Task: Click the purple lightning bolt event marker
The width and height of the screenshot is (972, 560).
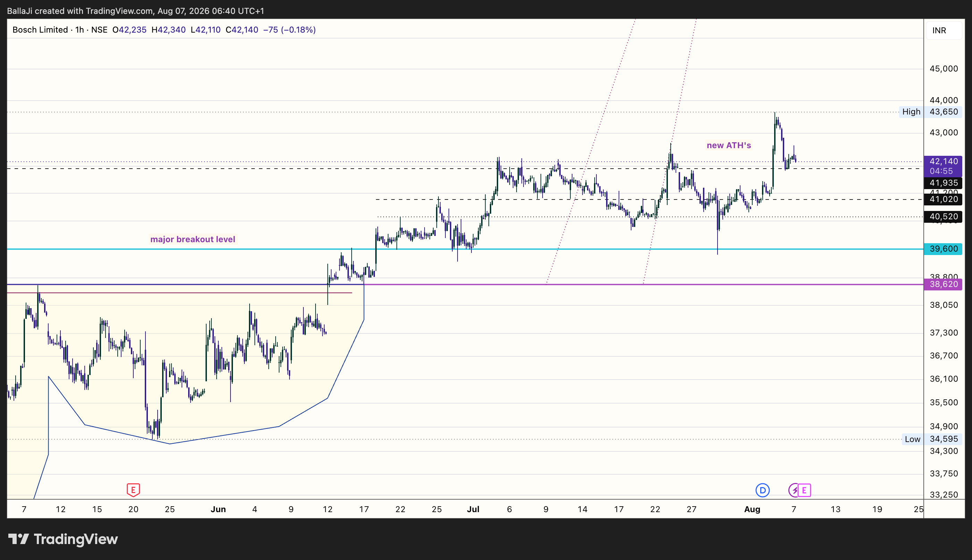Action: click(x=794, y=490)
